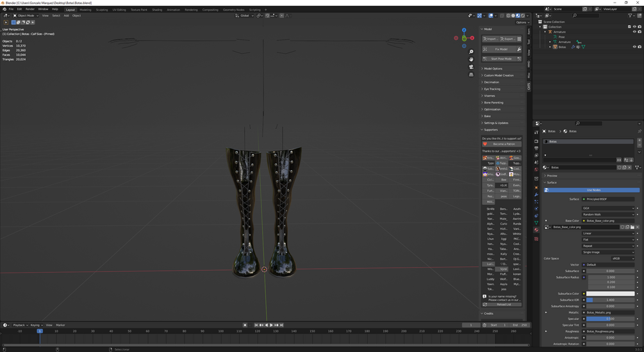Open Render properties tab icon

(536, 141)
